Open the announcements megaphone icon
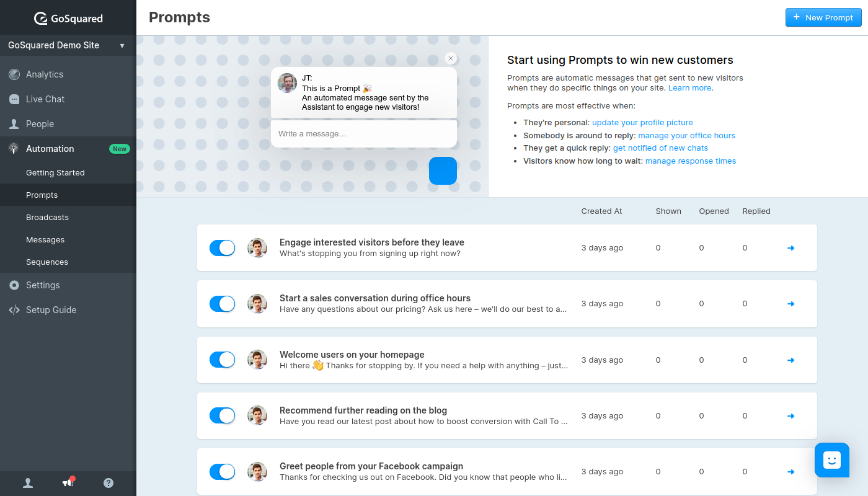The height and width of the screenshot is (496, 868). (x=68, y=483)
